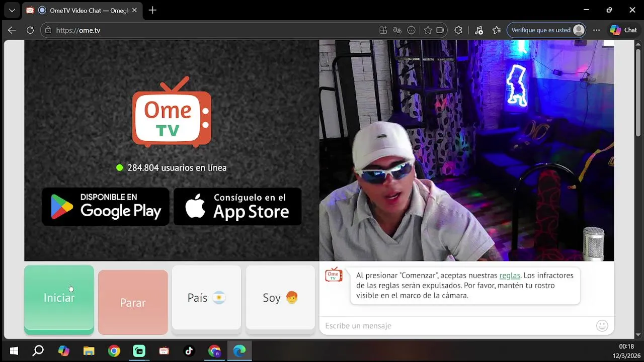Click the webcam video preview
This screenshot has width=644, height=362.
pos(466,150)
